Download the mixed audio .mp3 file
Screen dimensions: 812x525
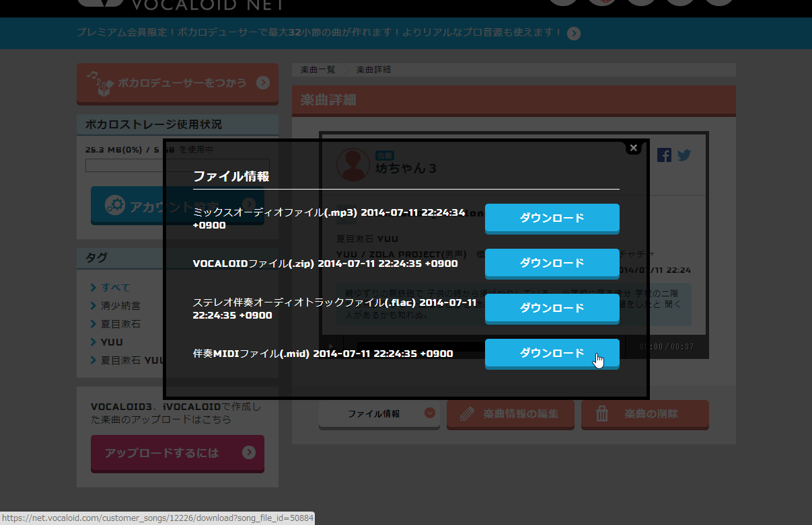552,218
